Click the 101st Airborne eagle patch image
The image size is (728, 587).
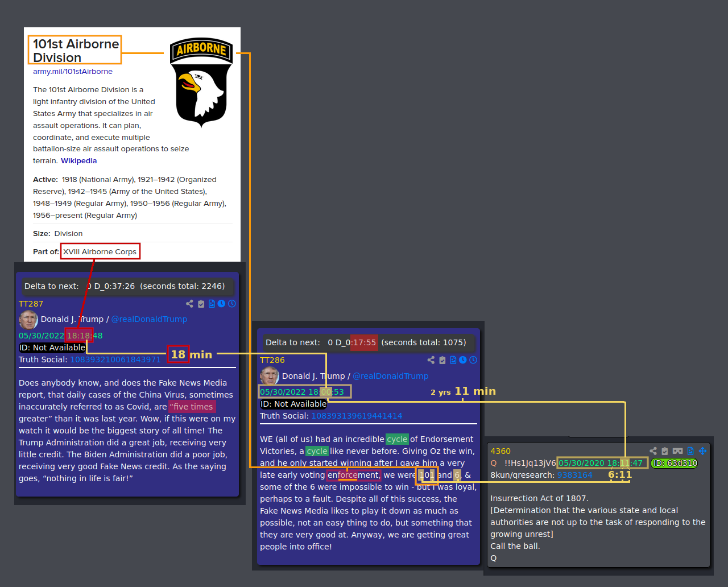point(201,82)
